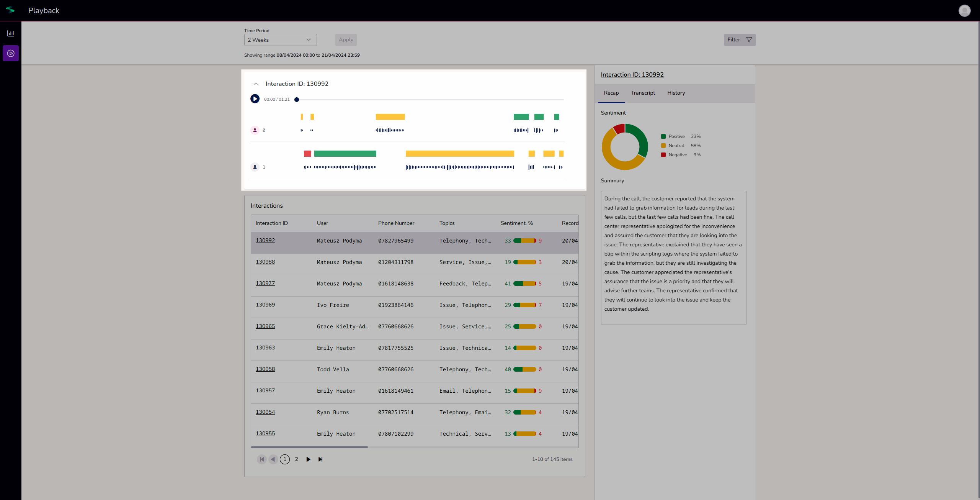Click the user profile avatar
The image size is (980, 500).
click(964, 10)
